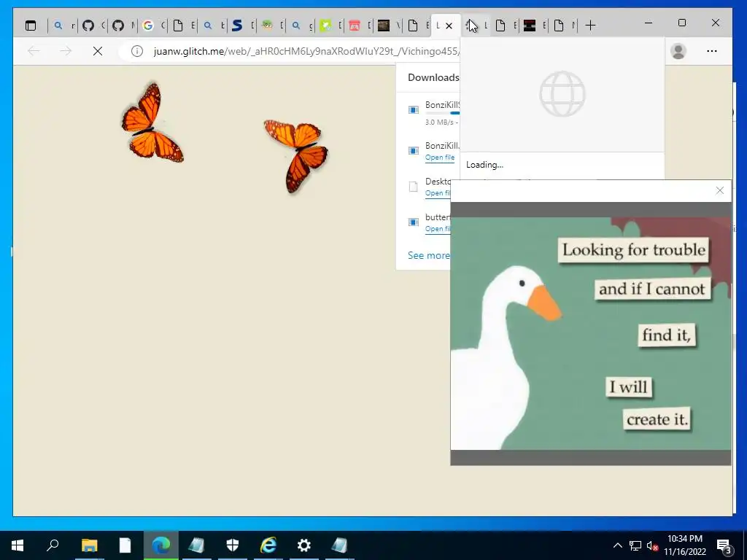Open Settings gear on the taskbar
747x560 pixels.
point(304,545)
